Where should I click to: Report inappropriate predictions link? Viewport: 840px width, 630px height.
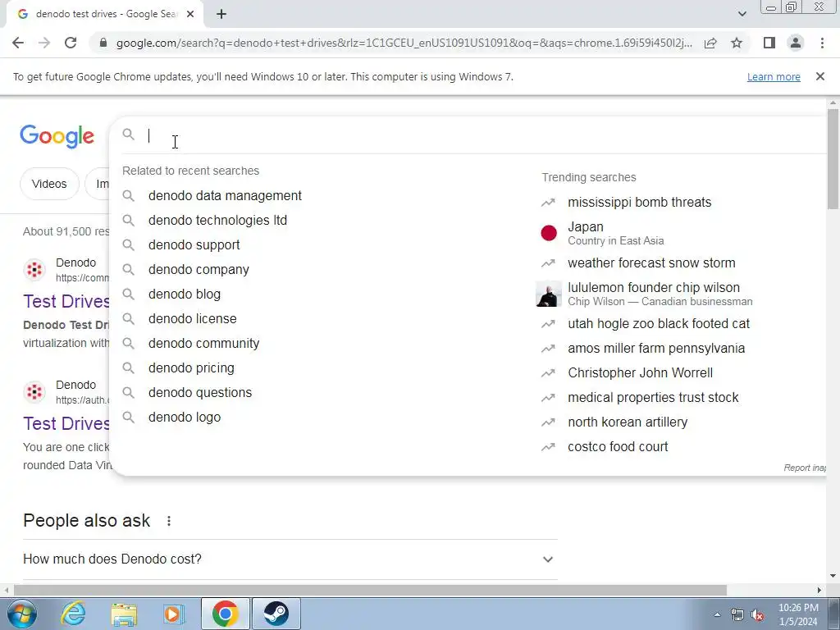click(x=805, y=468)
